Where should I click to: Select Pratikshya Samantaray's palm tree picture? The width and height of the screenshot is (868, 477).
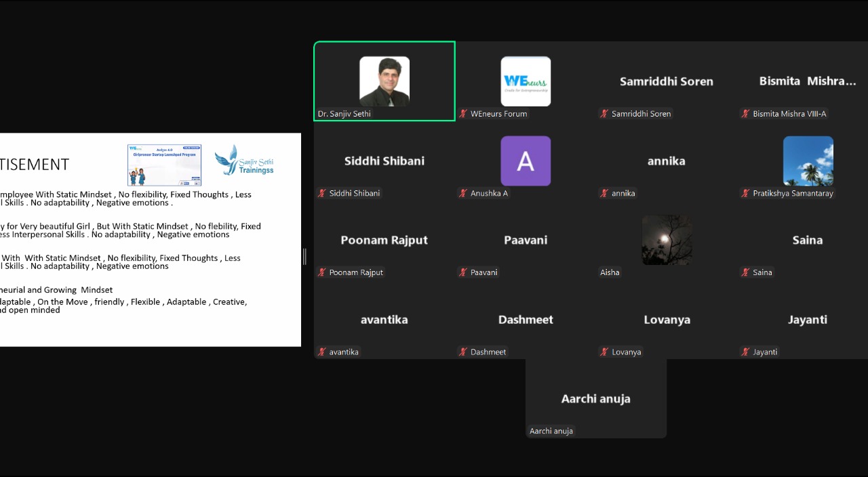[x=808, y=161]
